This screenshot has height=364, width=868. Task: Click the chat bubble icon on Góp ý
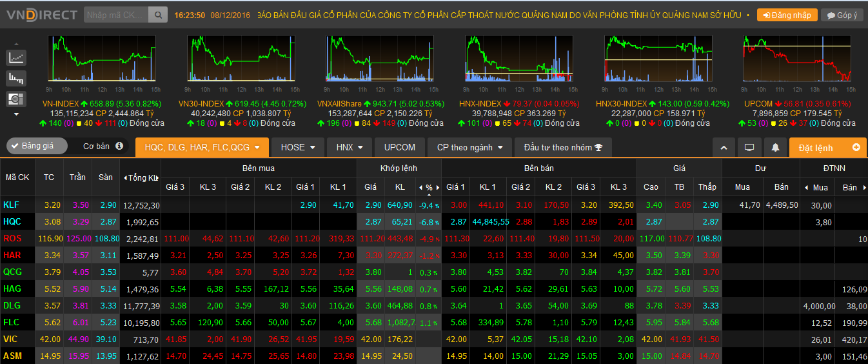(x=831, y=15)
